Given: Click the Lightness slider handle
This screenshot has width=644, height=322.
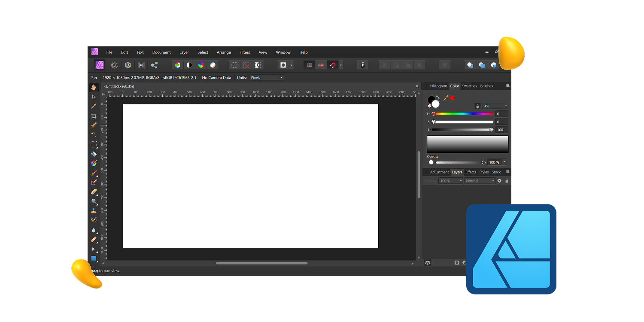Looking at the screenshot, I should coord(492,130).
